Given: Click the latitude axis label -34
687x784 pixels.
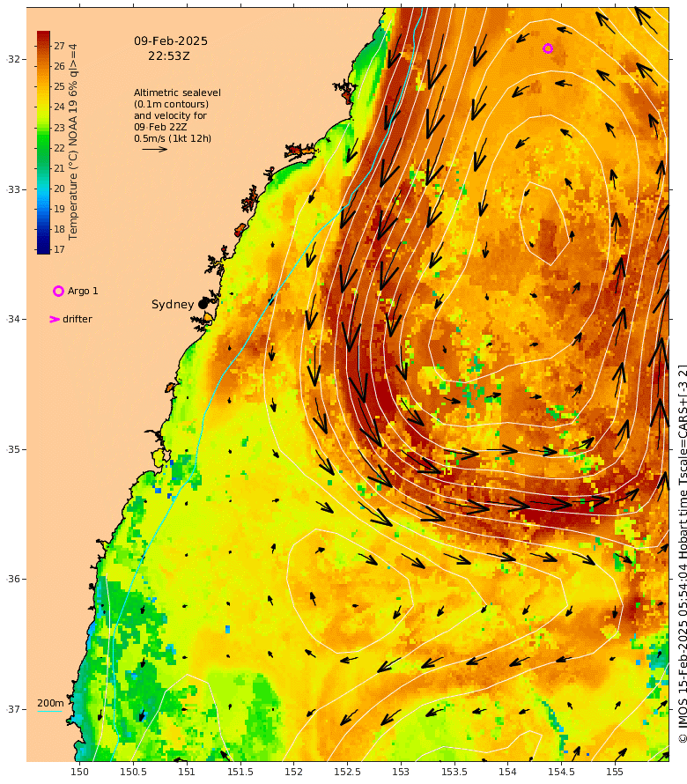Looking at the screenshot, I should point(13,319).
